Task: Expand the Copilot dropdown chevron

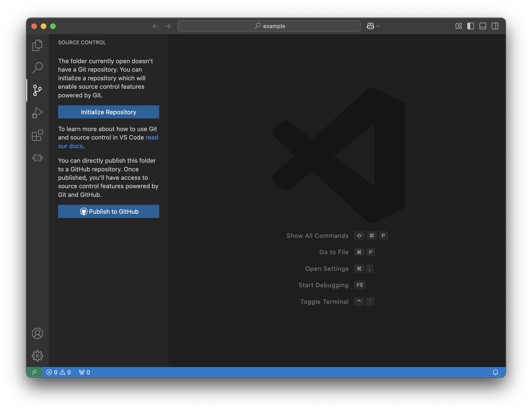Action: click(x=378, y=26)
